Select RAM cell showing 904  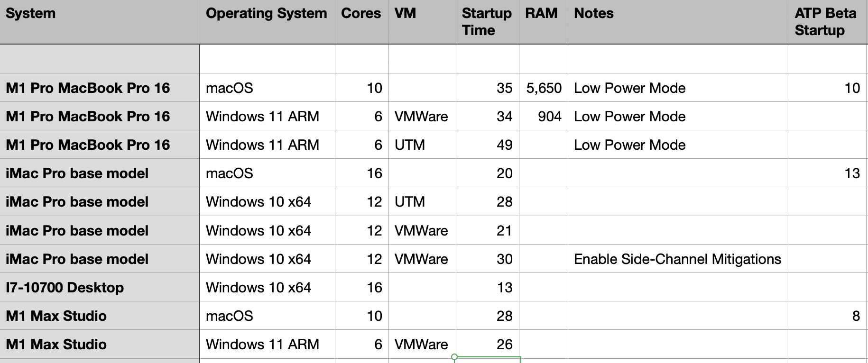pos(544,116)
